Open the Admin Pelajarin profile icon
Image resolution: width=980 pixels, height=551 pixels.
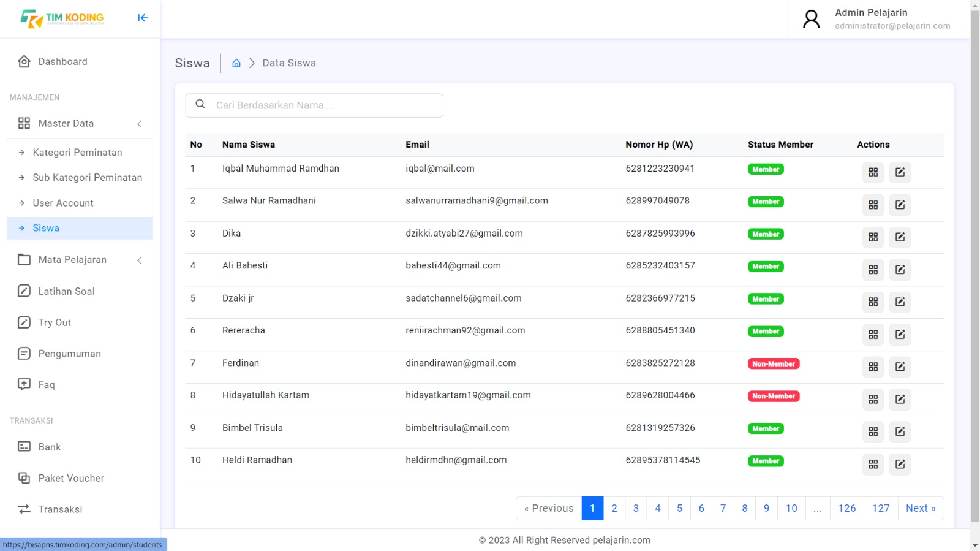coord(812,19)
